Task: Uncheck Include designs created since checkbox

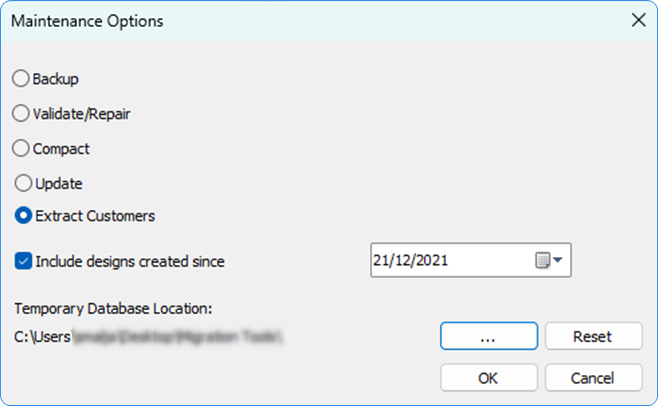Action: point(23,262)
